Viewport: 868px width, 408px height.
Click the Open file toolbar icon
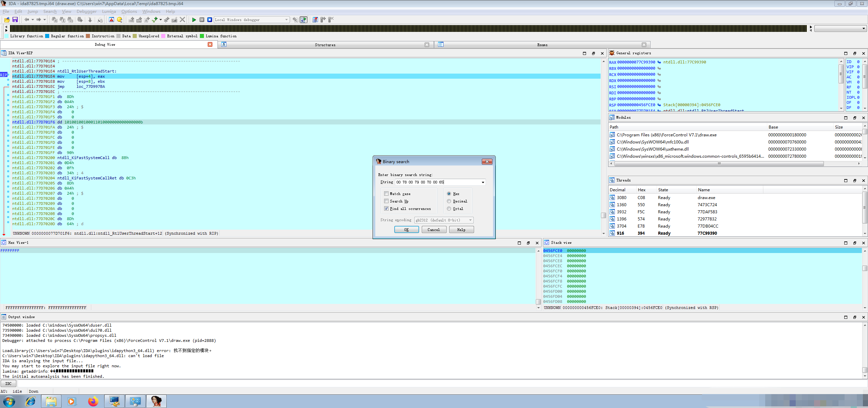pos(7,20)
